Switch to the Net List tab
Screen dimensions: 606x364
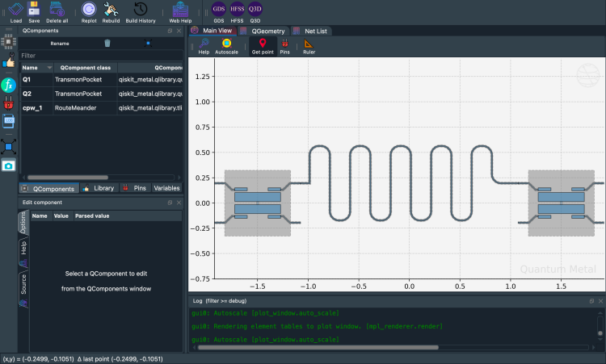point(310,31)
